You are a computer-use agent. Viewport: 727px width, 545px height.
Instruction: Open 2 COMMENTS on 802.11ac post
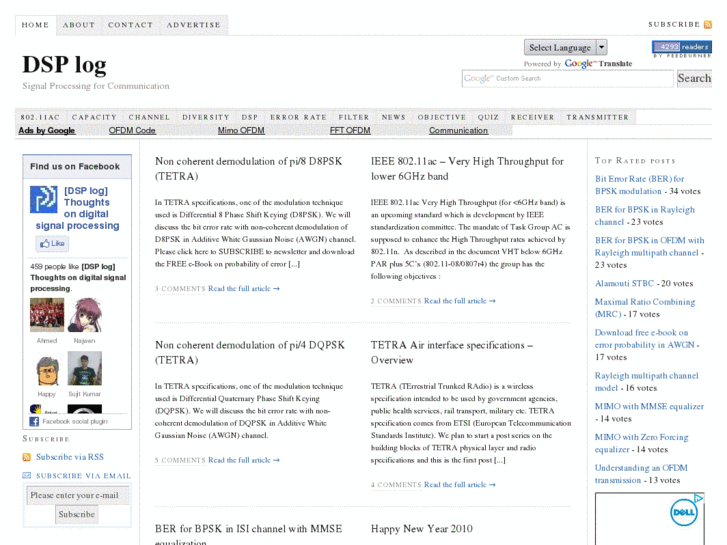[x=396, y=301]
